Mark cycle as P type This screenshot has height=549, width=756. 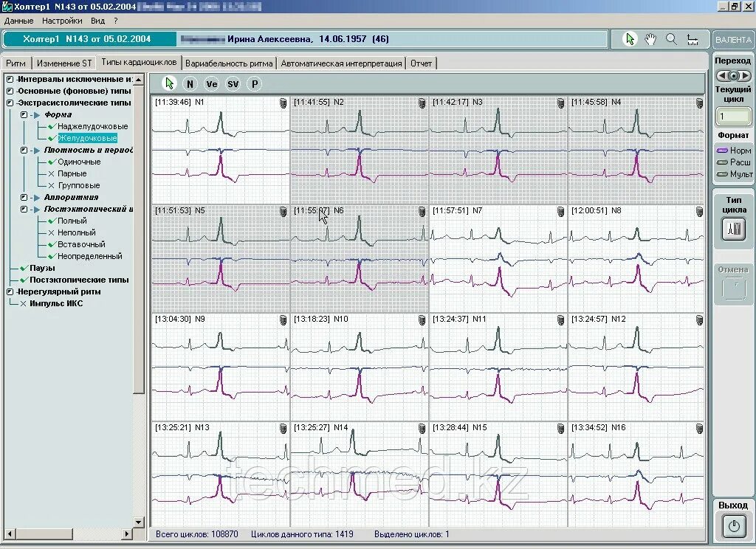[255, 84]
